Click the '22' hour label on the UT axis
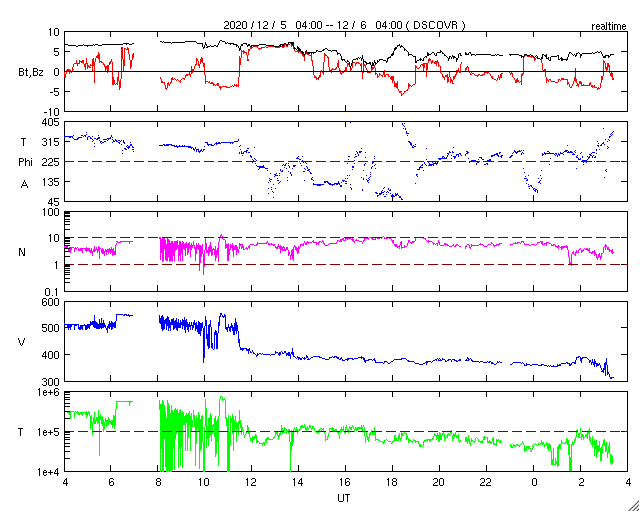The width and height of the screenshot is (640, 512). [487, 483]
